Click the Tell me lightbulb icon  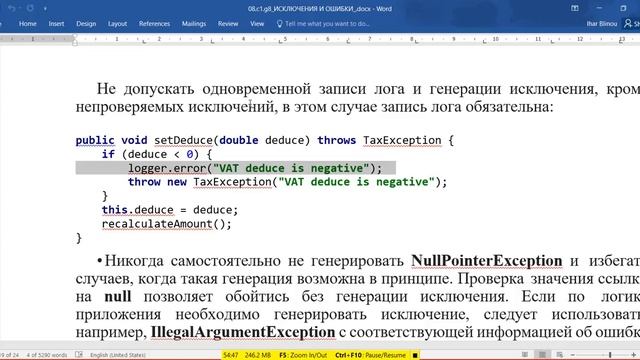280,24
